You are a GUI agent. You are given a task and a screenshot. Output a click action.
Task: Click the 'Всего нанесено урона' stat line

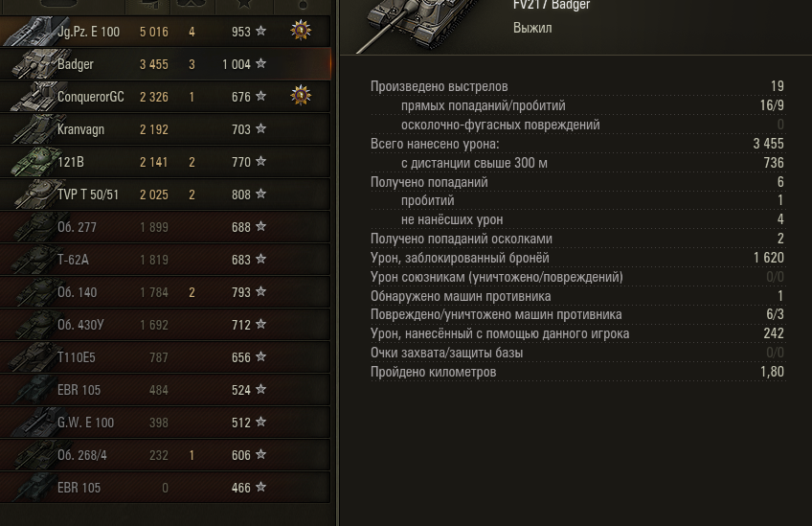point(577,144)
